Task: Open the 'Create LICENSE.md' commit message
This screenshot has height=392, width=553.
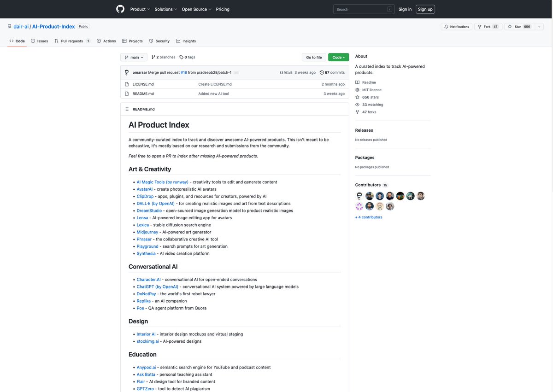Action: (x=215, y=84)
